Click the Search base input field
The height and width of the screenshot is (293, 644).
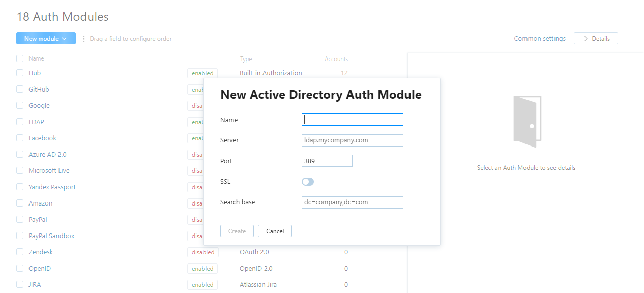point(352,202)
